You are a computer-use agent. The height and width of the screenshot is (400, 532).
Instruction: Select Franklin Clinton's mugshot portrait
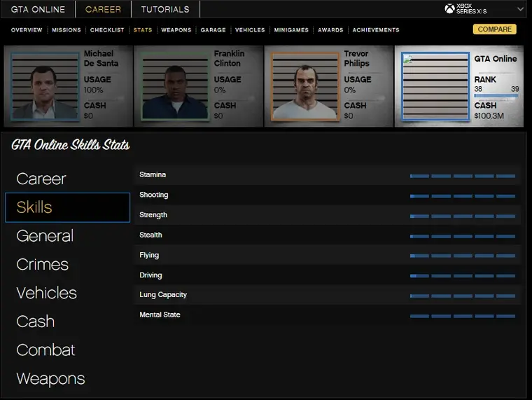(175, 86)
